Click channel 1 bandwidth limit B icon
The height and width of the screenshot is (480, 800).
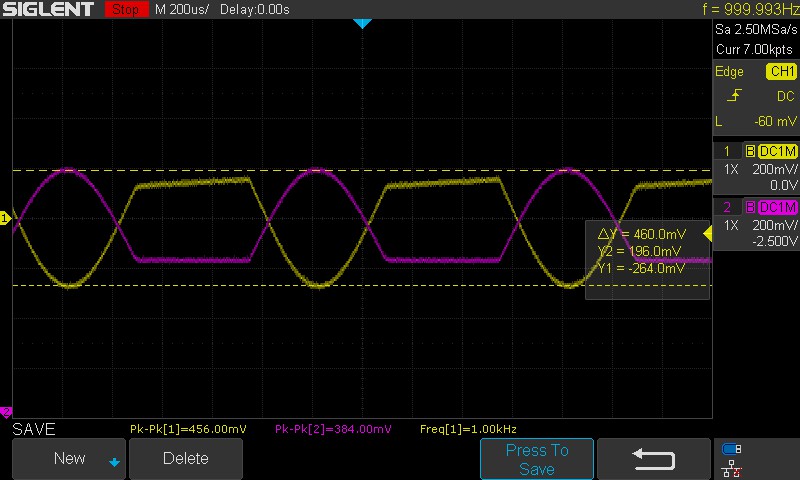750,151
